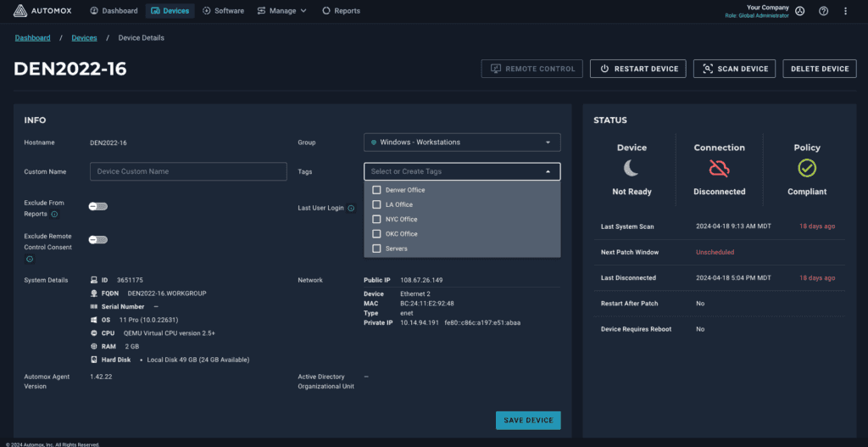868x447 pixels.
Task: Focus the Device Custom Name field
Action: click(x=188, y=171)
